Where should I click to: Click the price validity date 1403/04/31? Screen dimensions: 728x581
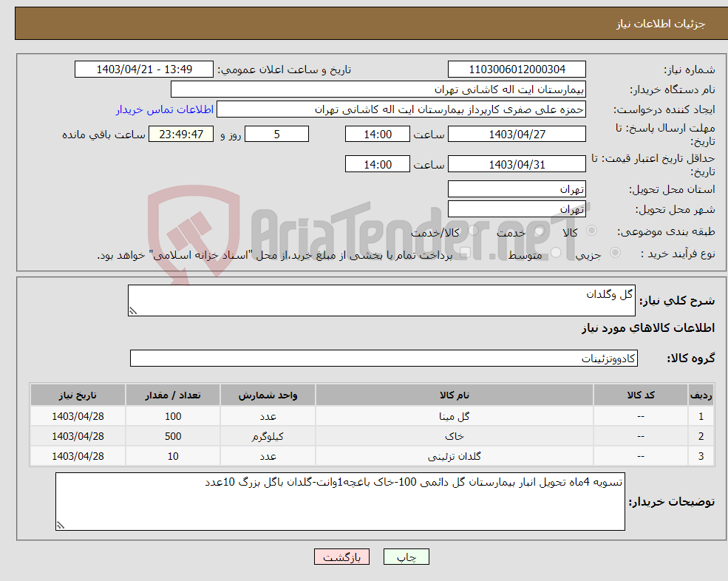[x=517, y=164]
